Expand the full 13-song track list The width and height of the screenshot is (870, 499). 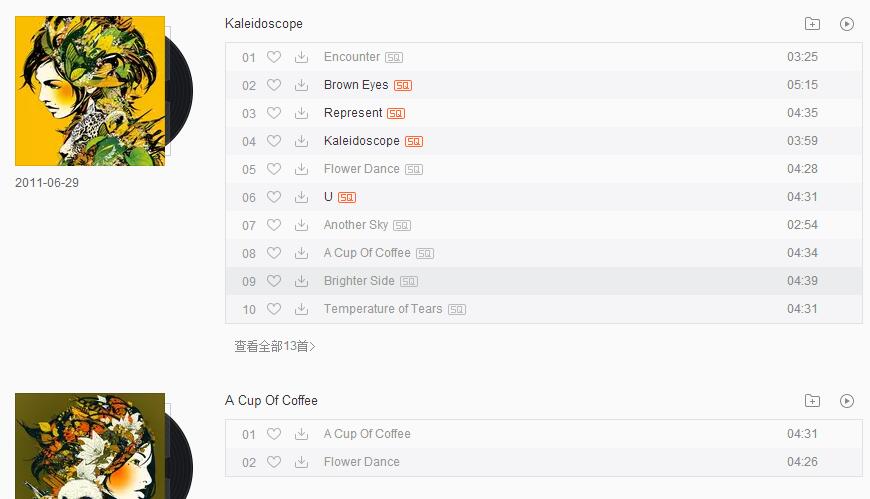click(275, 346)
